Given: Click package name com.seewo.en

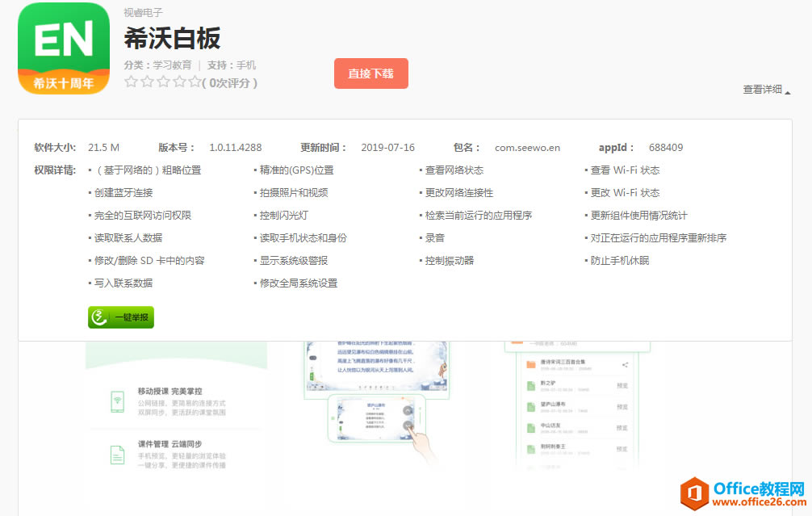Looking at the screenshot, I should (x=527, y=148).
